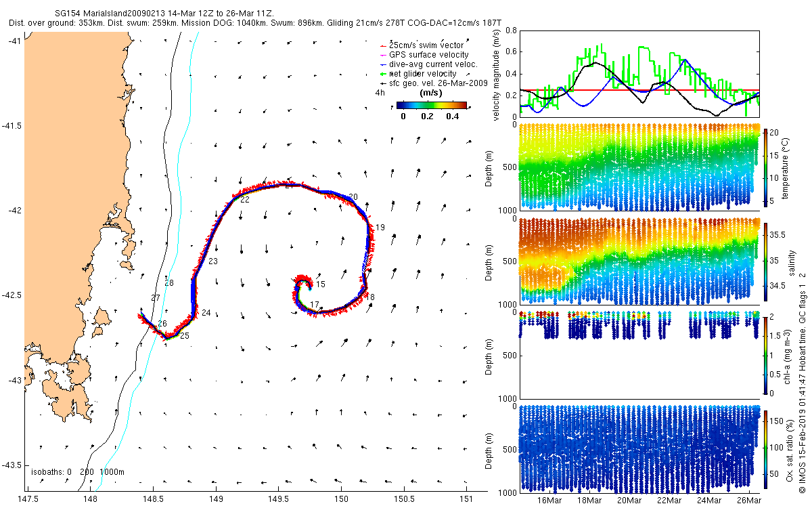Click the '20Mar' date tick

629,500
